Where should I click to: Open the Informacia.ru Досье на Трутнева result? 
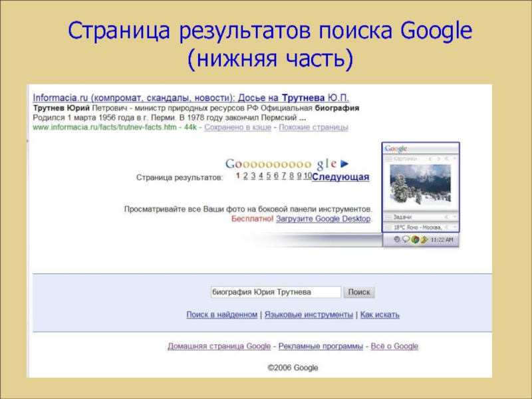(x=191, y=98)
